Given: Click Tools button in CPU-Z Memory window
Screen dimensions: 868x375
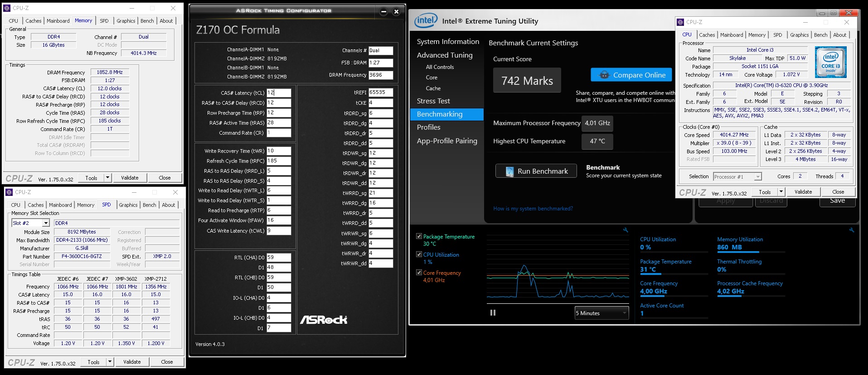Looking at the screenshot, I should [x=91, y=178].
